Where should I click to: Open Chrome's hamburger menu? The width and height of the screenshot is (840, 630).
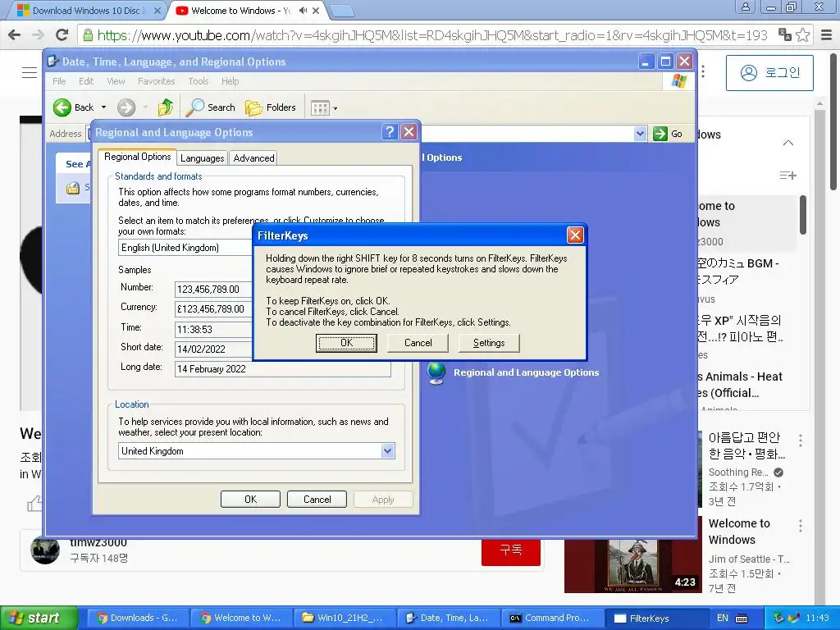click(826, 34)
